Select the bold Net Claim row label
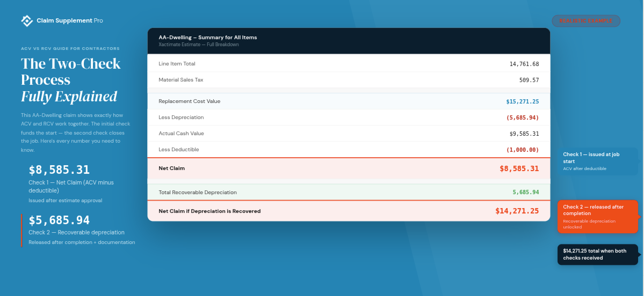644x296 pixels. click(172, 168)
